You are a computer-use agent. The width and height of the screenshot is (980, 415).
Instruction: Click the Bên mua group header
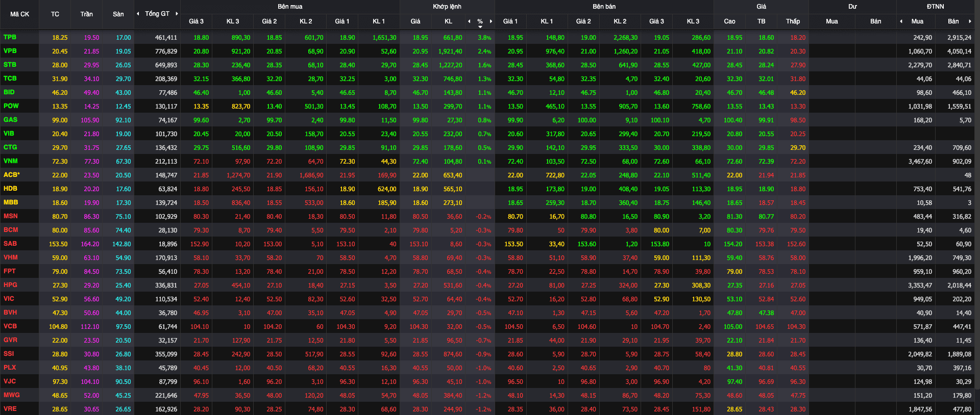pyautogui.click(x=290, y=7)
